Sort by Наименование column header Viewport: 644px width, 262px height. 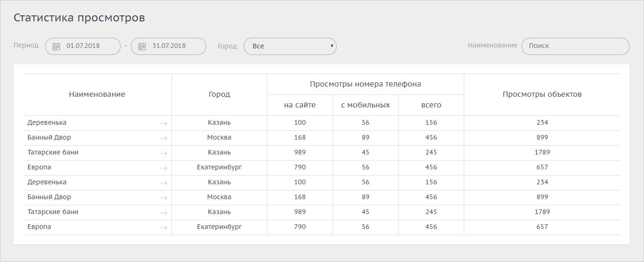coord(97,94)
